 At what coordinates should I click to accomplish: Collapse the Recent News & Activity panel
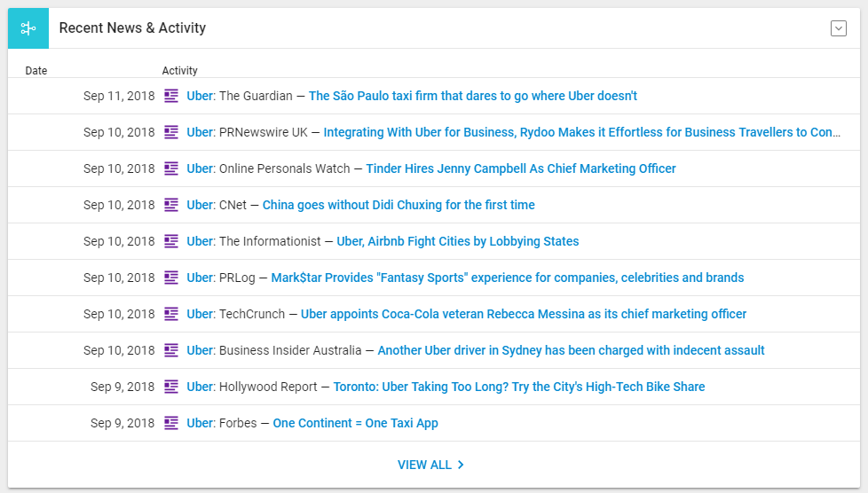pyautogui.click(x=838, y=28)
